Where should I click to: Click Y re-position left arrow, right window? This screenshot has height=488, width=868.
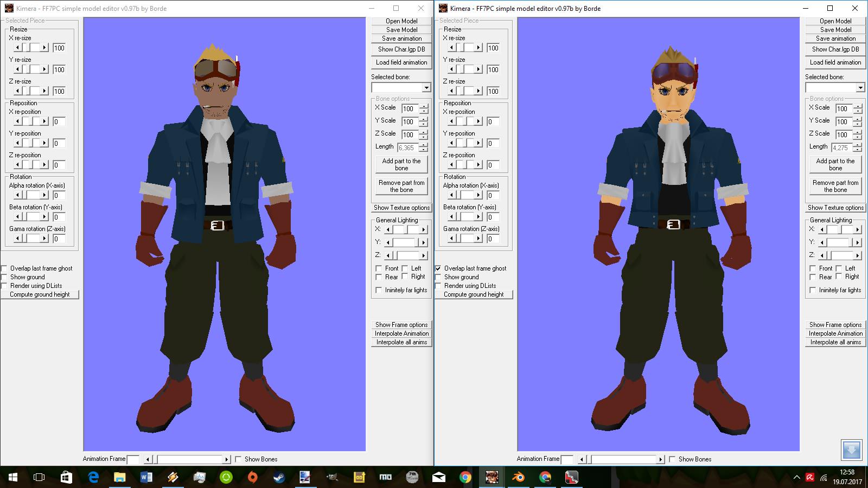coord(451,143)
